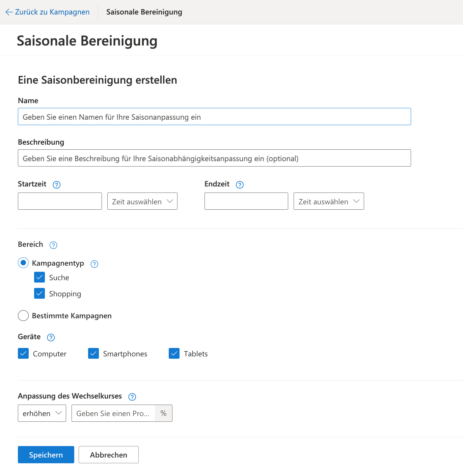
Task: Uncheck the Suche checkbox
Action: click(x=39, y=277)
